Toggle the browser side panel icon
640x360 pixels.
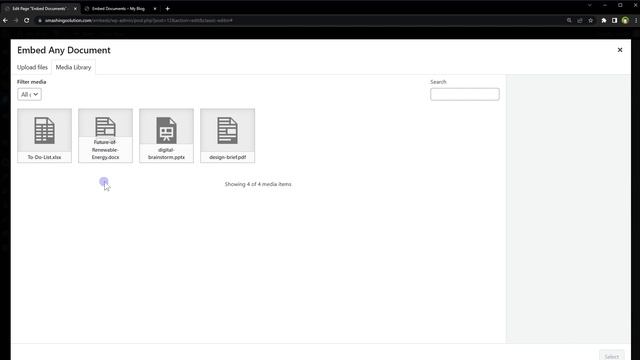click(x=614, y=20)
